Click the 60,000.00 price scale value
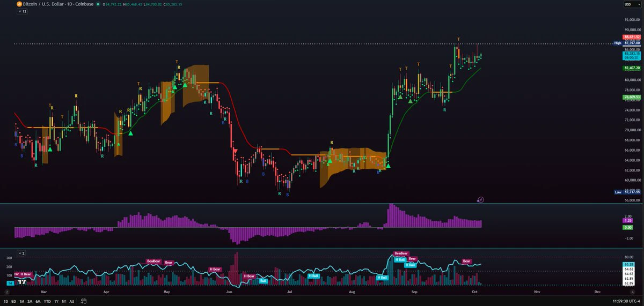The image size is (644, 306). (x=632, y=180)
